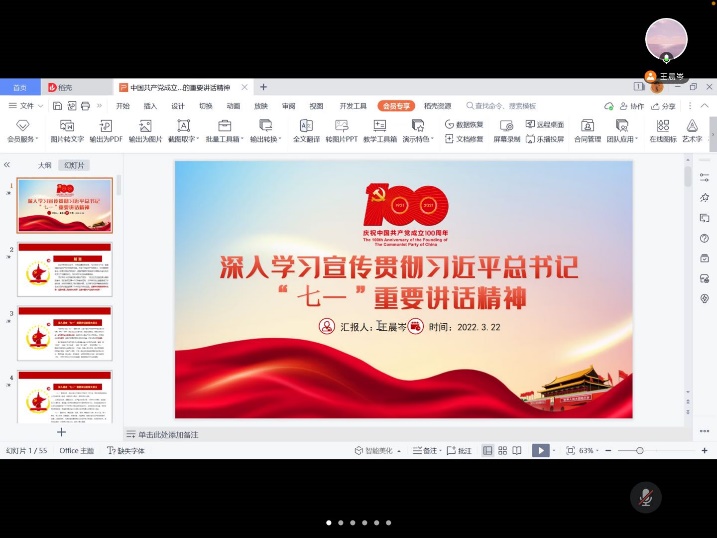
Task: Start slideshow with the play button
Action: tap(539, 451)
